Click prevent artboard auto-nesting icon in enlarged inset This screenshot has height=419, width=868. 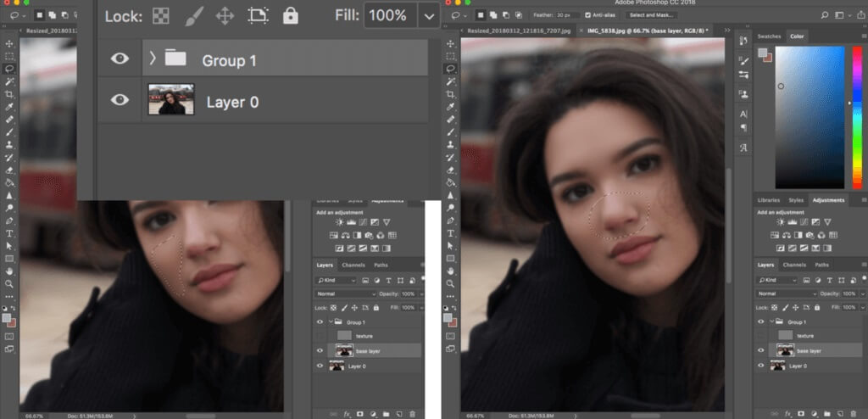pos(258,15)
